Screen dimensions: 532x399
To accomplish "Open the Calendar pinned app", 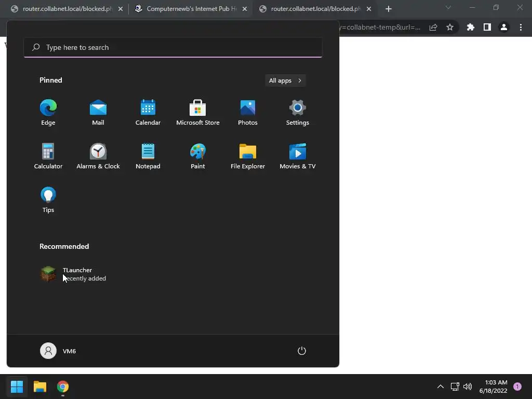I will 148,113.
